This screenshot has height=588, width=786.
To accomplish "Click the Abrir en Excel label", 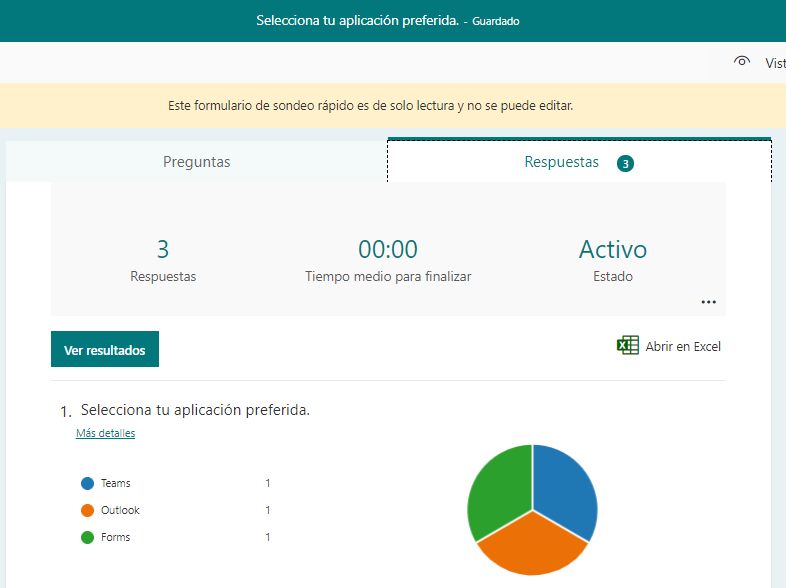I will (x=683, y=347).
